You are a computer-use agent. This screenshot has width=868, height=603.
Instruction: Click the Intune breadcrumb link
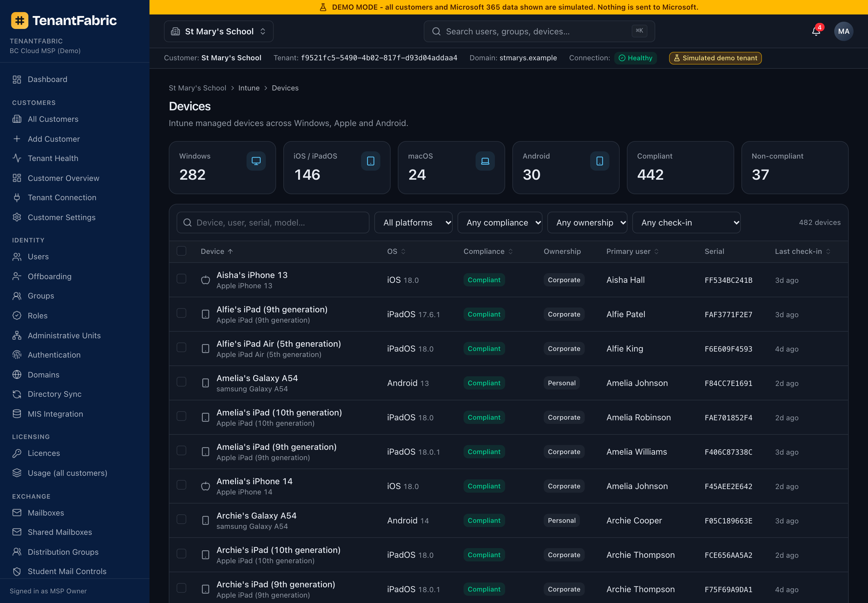coord(249,88)
